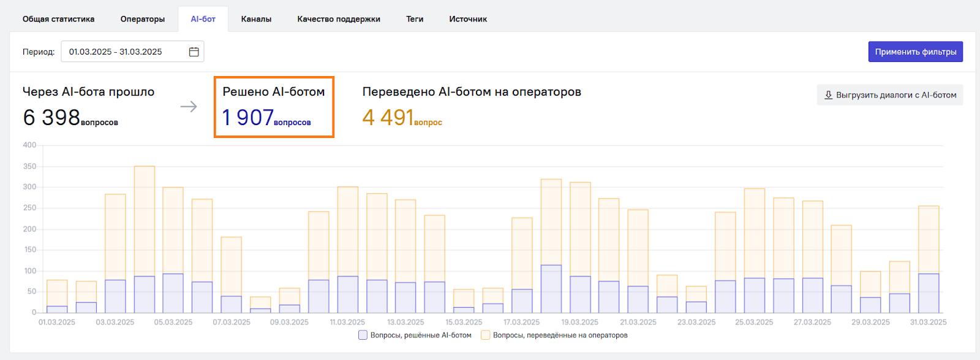This screenshot has height=360, width=980.
Task: Click the 4 491 вопрос transferred value
Action: 402,118
